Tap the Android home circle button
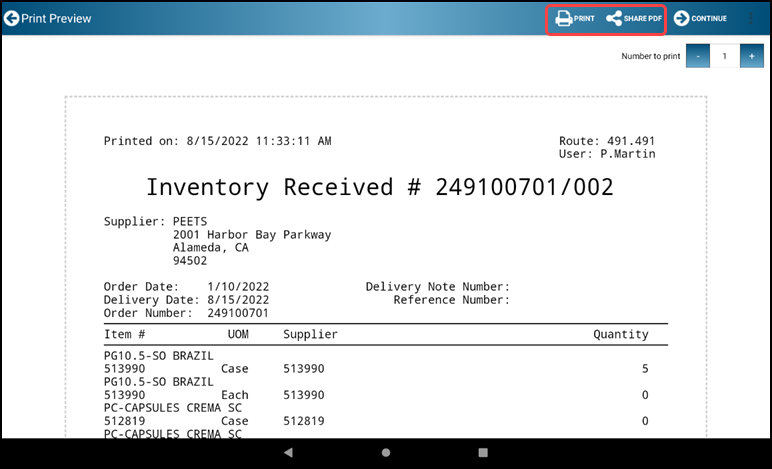The height and width of the screenshot is (469, 772). pos(386,452)
